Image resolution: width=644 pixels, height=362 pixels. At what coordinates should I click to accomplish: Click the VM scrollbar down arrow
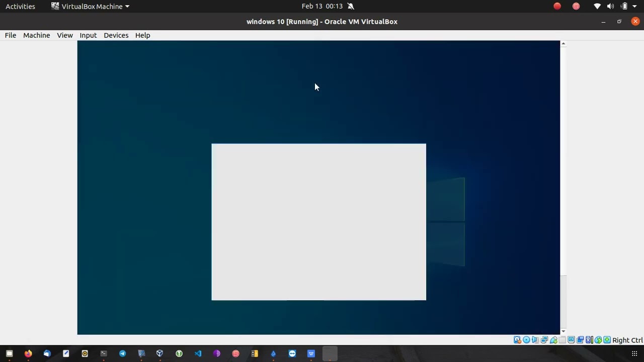coord(563,331)
